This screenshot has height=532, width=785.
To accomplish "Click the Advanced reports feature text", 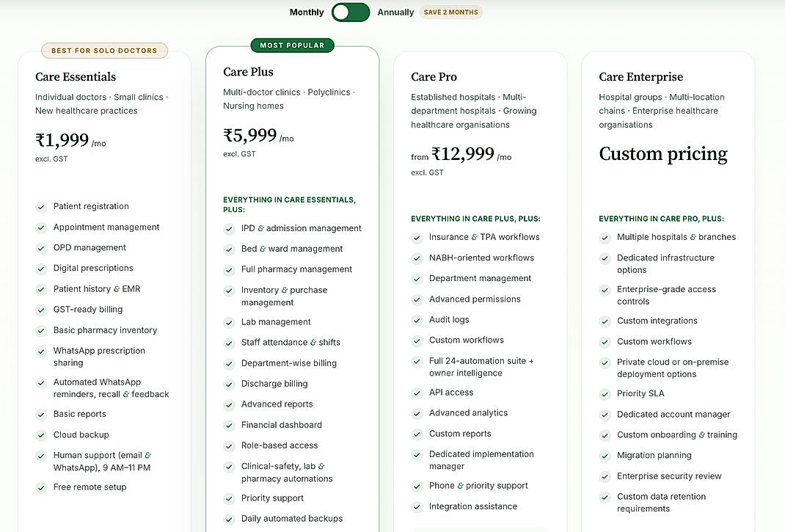I will [277, 404].
